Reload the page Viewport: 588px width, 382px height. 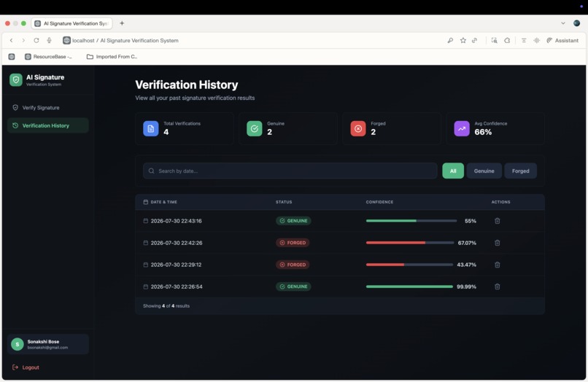36,40
